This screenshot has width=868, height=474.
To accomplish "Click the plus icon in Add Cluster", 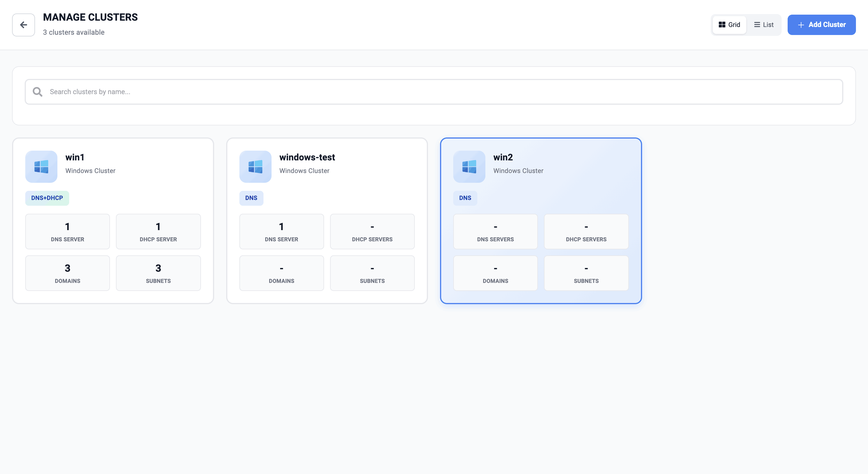I will tap(801, 25).
